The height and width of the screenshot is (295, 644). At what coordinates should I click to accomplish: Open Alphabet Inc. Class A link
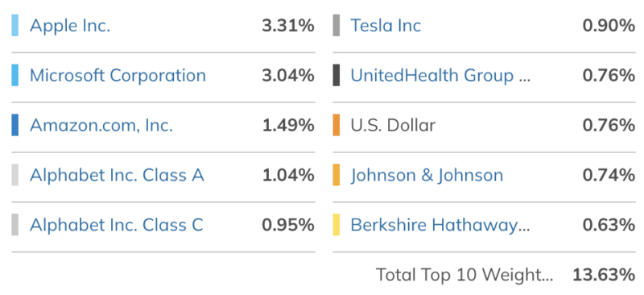pos(117,175)
